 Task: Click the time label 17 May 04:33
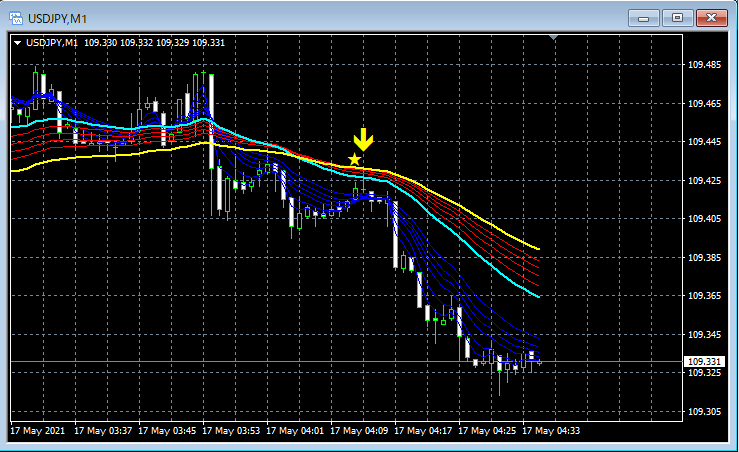tap(551, 431)
